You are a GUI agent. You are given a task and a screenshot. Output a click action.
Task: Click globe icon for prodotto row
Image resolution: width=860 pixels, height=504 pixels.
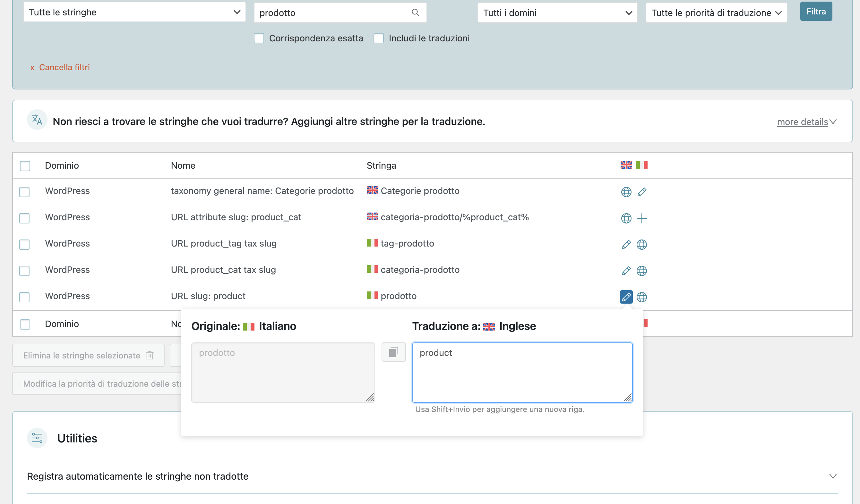(641, 297)
